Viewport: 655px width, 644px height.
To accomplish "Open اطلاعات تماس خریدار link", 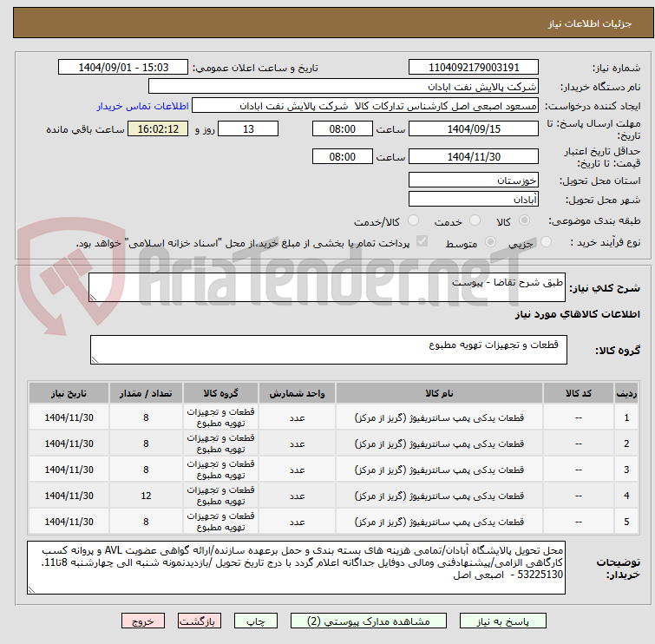I will tap(143, 106).
